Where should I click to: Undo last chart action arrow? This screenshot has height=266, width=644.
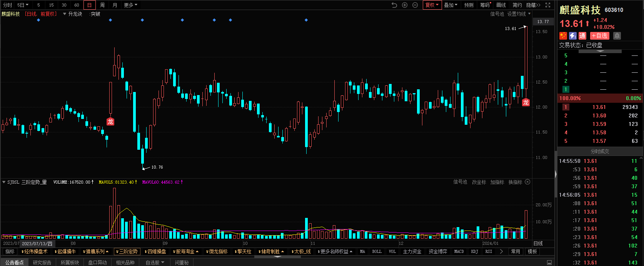pyautogui.click(x=394, y=5)
